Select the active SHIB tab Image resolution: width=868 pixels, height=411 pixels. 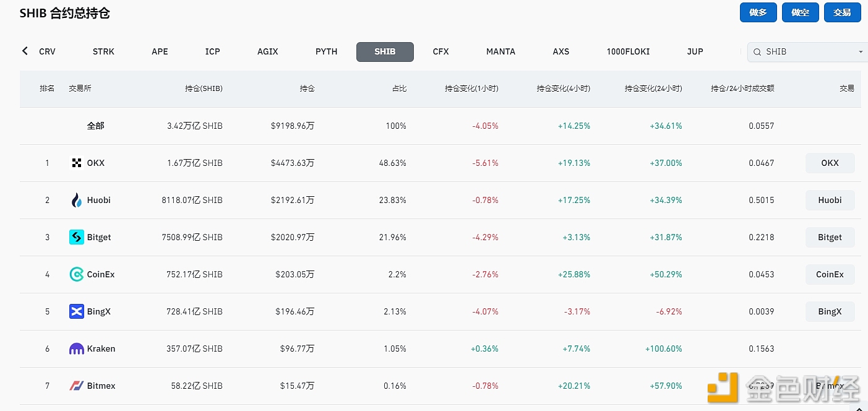pos(385,52)
